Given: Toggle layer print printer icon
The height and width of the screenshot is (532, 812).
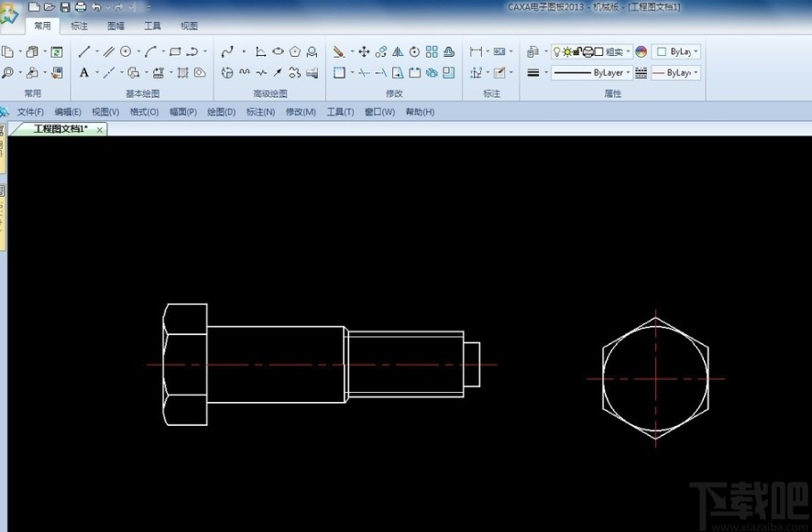Looking at the screenshot, I should (587, 51).
